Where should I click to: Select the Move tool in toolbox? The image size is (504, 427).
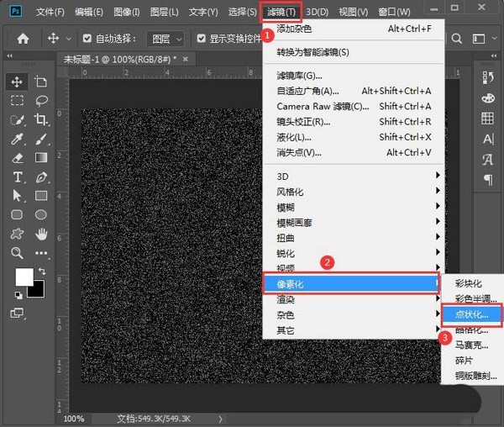(17, 82)
